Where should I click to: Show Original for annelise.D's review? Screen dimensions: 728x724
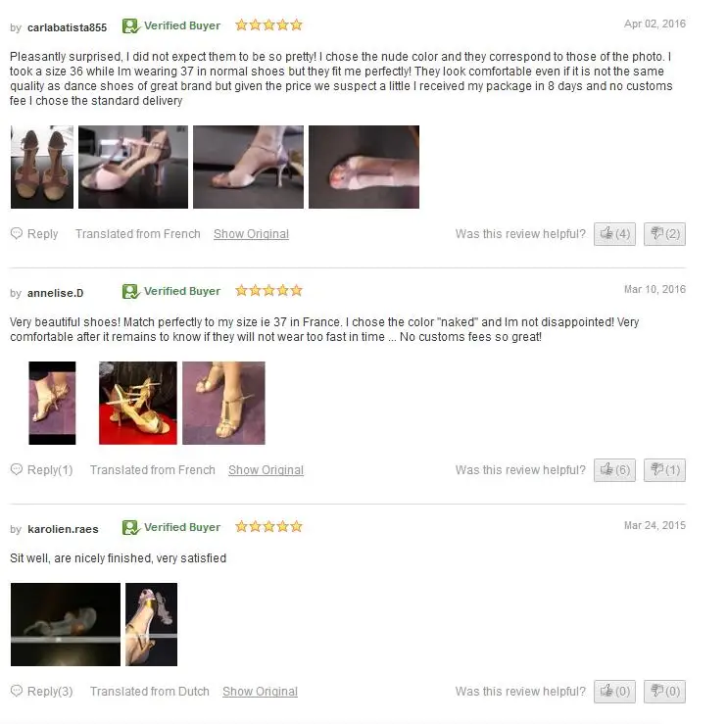coord(266,470)
